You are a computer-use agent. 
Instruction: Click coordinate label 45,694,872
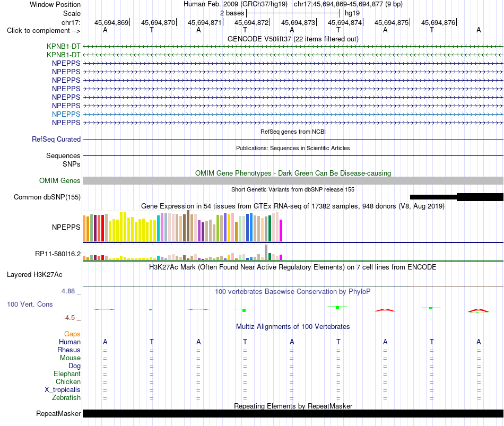(251, 22)
